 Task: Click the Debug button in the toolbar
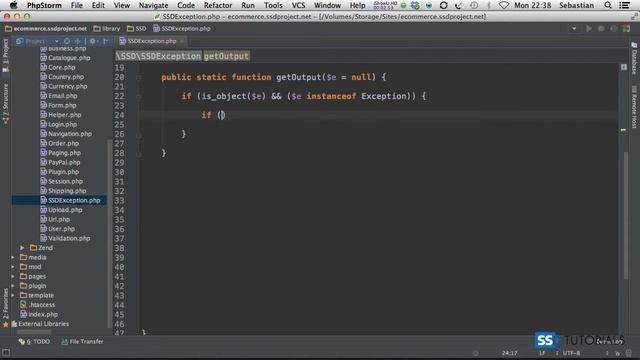tap(601, 29)
